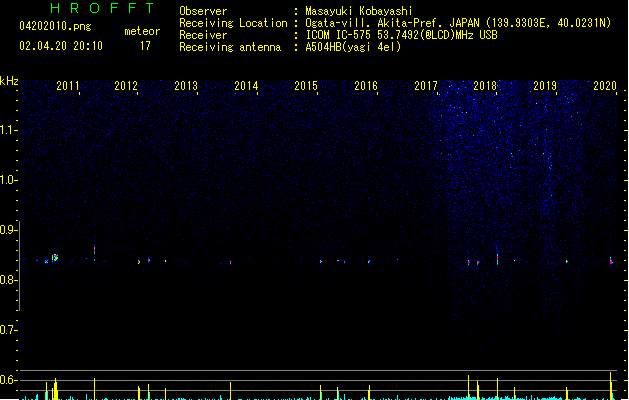Click the 2012 time axis marker
This screenshot has width=629, height=400.
point(126,85)
